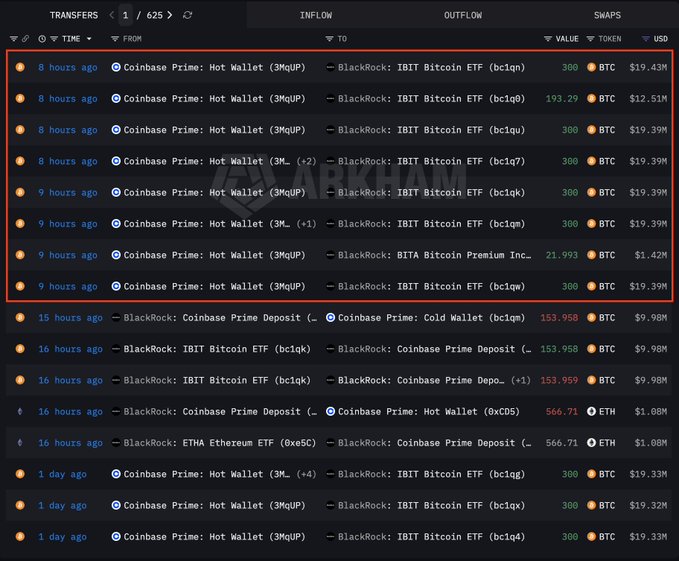Switch to the SWAPS tab
This screenshot has width=679, height=561.
607,15
